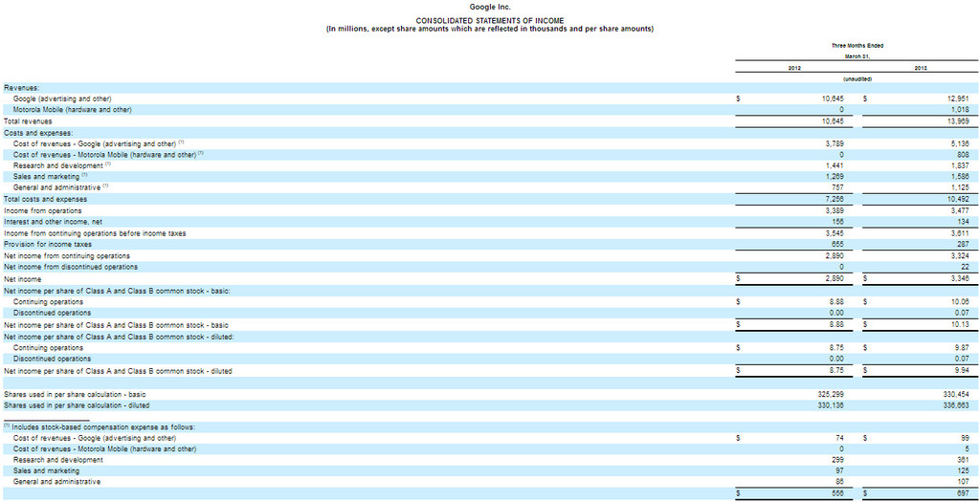The width and height of the screenshot is (980, 502).
Task: Select the 'Provision for income taxes' label
Action: click(x=48, y=244)
